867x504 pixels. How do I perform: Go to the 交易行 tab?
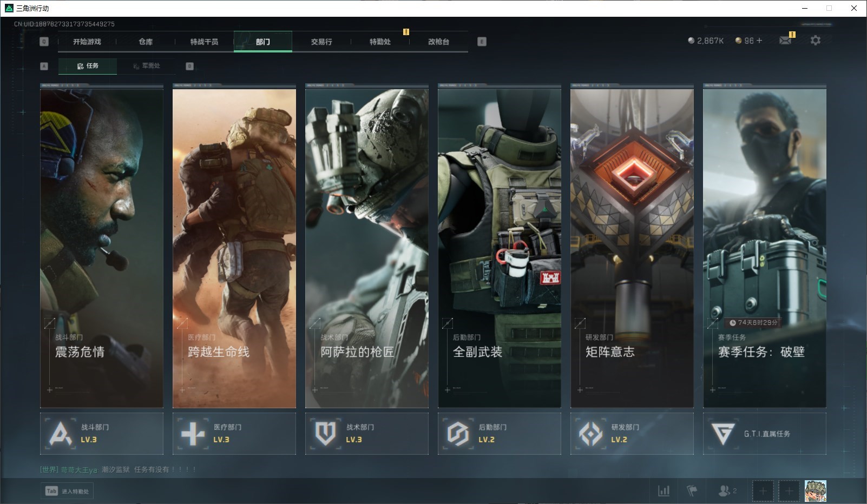tap(321, 42)
